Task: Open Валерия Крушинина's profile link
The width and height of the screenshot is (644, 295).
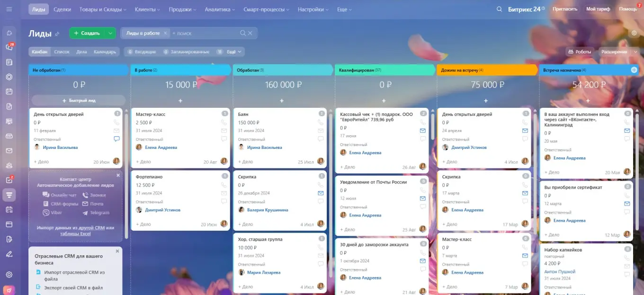Action: 267,210
